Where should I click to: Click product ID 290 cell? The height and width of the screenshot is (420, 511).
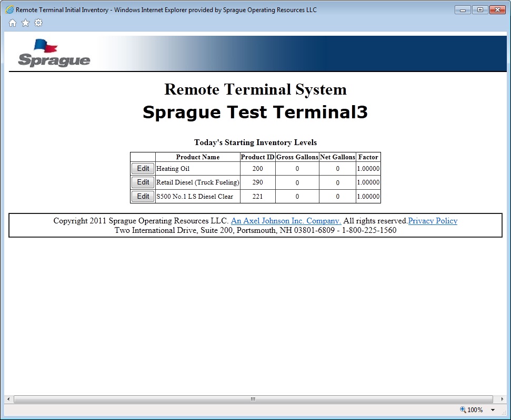pyautogui.click(x=257, y=182)
